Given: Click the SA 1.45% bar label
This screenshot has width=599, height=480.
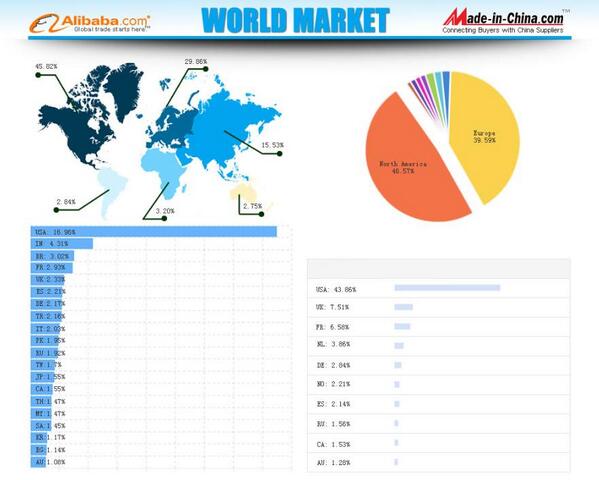Looking at the screenshot, I should pyautogui.click(x=50, y=426).
